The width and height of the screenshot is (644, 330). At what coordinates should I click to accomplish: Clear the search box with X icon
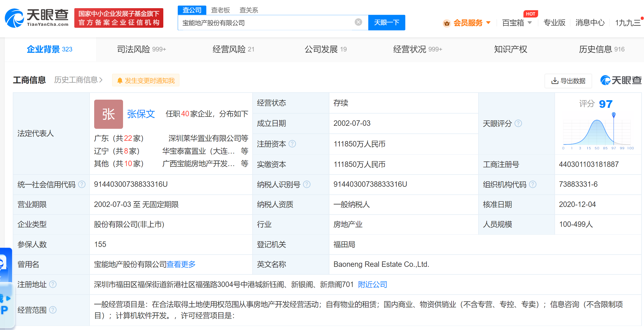[358, 22]
